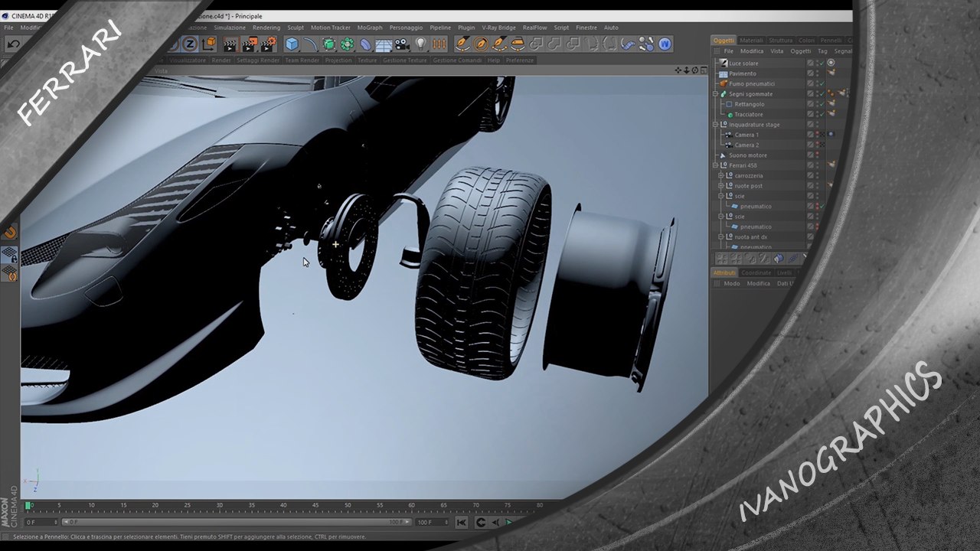The height and width of the screenshot is (551, 980).
Task: Collapse the ruota ant dx tree node
Action: click(721, 237)
